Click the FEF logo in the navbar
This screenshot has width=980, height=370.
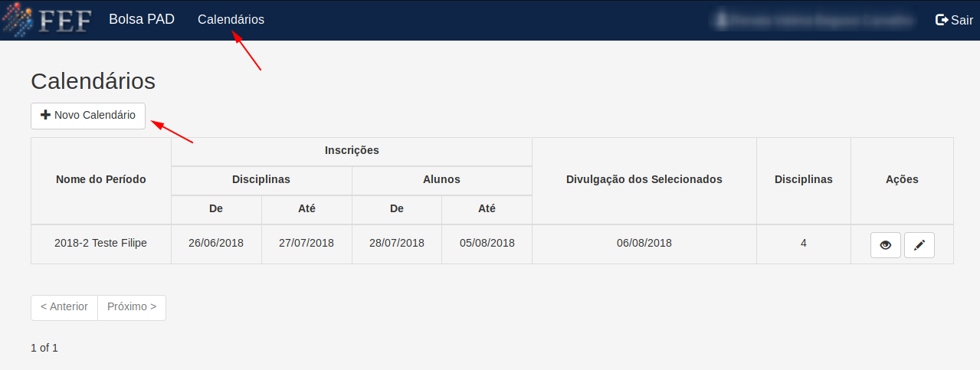(48, 20)
